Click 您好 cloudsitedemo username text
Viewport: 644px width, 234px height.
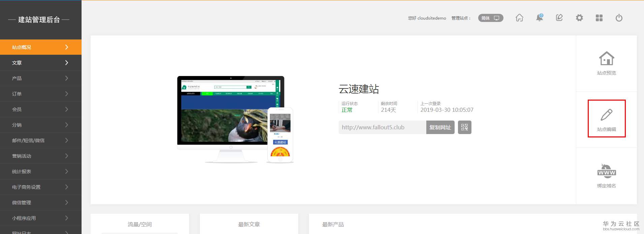click(x=427, y=18)
